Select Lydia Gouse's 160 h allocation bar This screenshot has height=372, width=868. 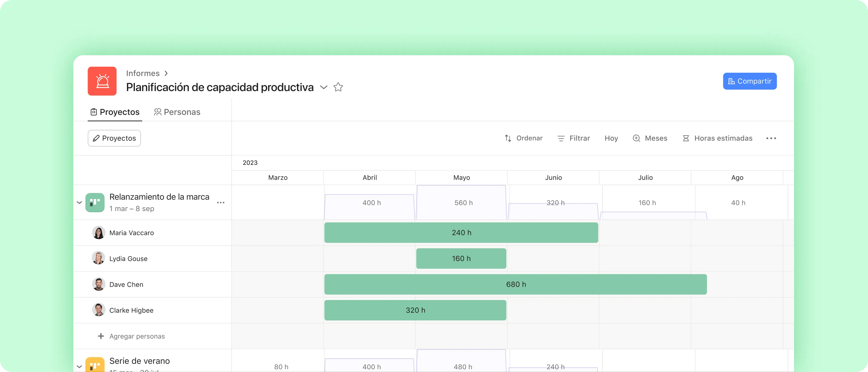point(461,259)
